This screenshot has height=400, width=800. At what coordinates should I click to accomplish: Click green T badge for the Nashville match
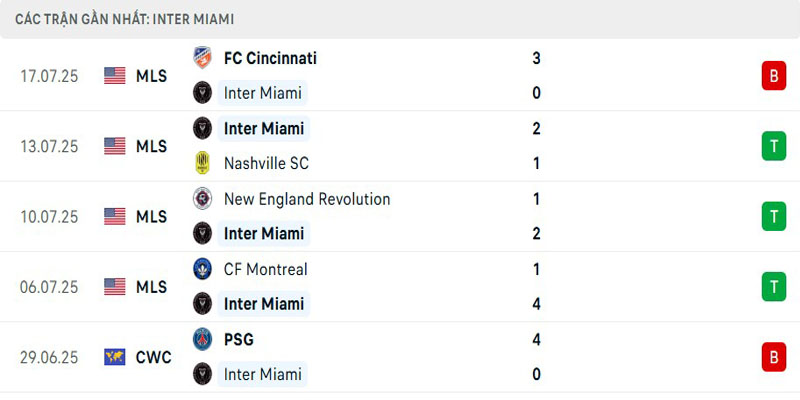click(773, 146)
